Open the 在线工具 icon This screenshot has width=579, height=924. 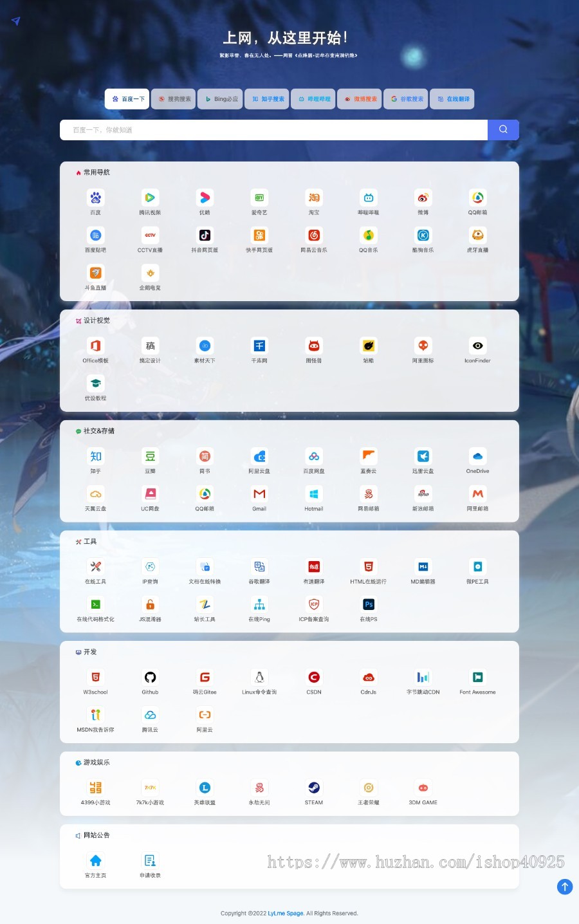tap(96, 566)
